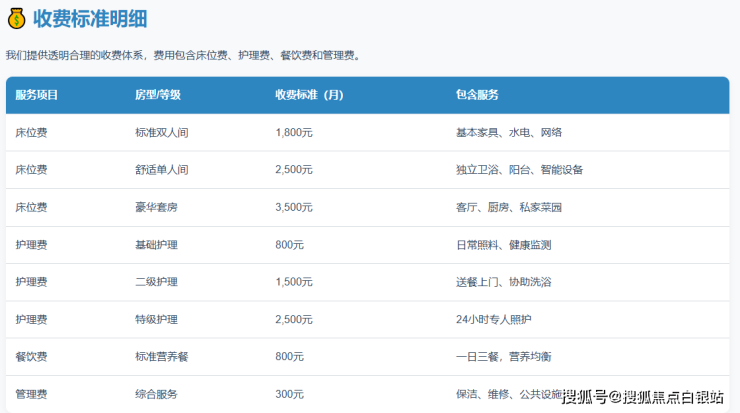Select the 管理费 row label
The image size is (740, 413).
31,394
